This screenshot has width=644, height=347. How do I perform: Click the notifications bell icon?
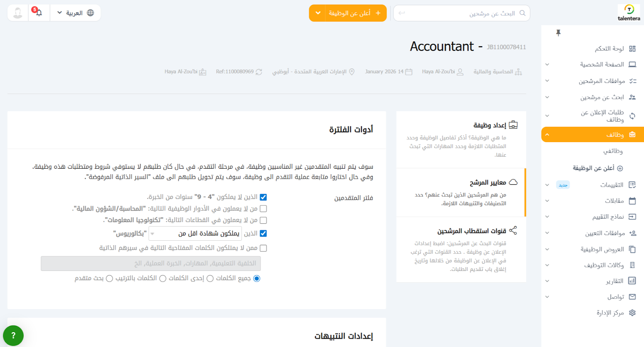pos(39,13)
